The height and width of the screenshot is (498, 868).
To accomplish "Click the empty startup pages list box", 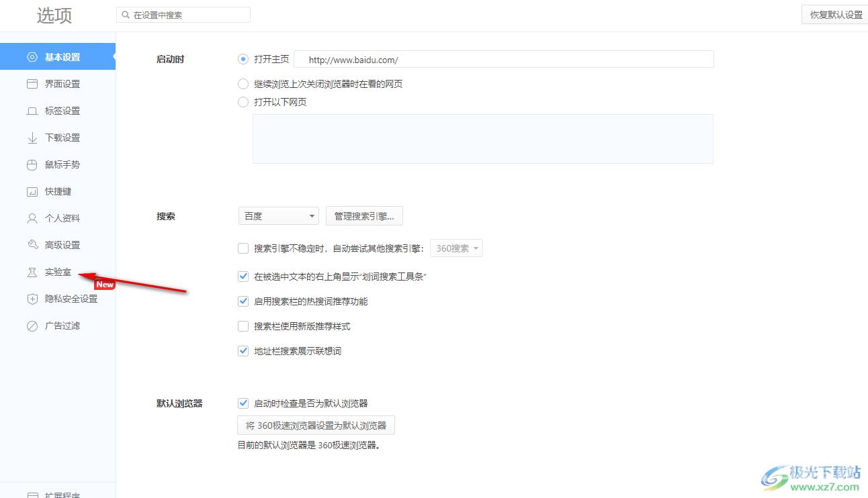I will (x=483, y=139).
